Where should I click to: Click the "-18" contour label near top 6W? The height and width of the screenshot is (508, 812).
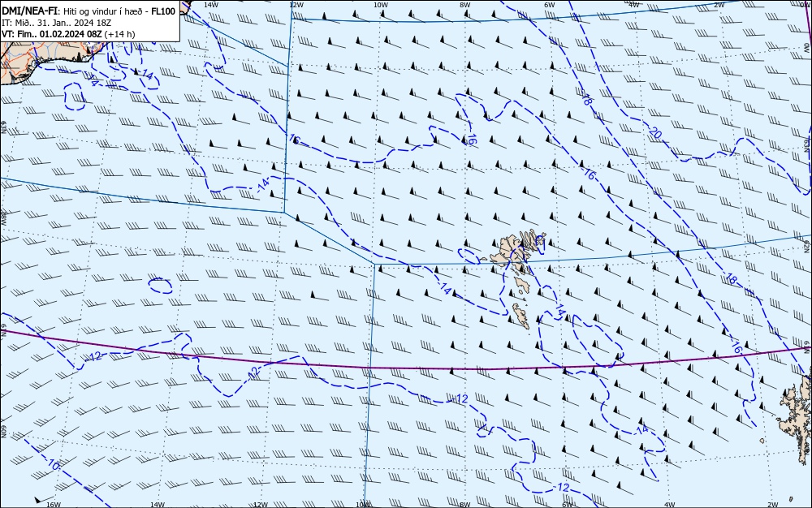[x=585, y=99]
